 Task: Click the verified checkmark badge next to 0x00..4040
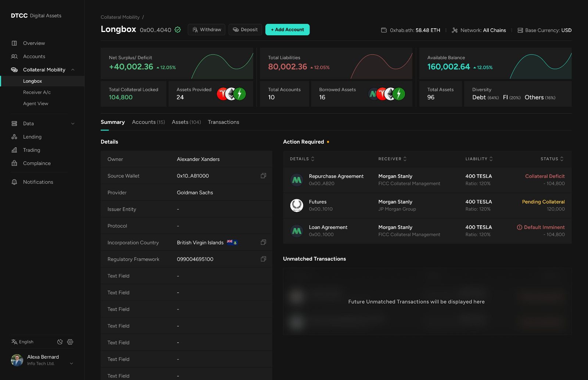(178, 30)
